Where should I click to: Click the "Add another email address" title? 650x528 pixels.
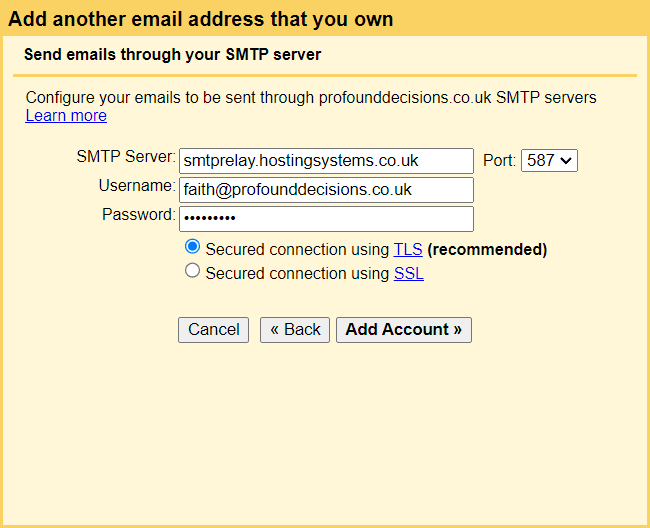[x=201, y=19]
